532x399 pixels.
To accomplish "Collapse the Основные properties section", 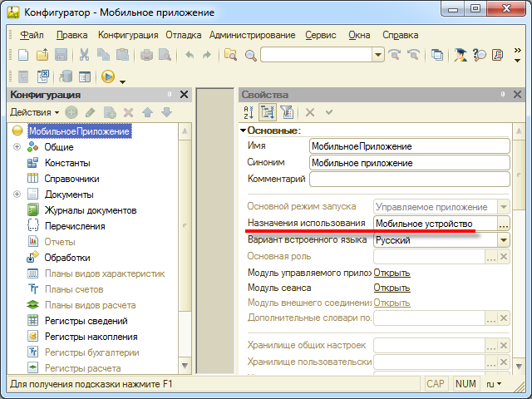I will 243,131.
